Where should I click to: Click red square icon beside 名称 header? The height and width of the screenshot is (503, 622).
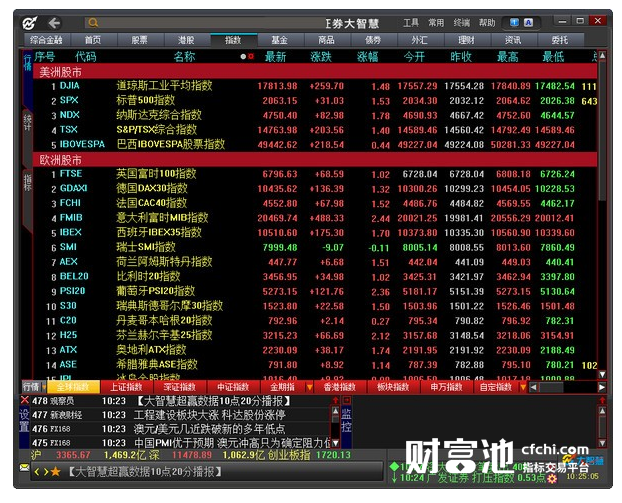pyautogui.click(x=251, y=57)
